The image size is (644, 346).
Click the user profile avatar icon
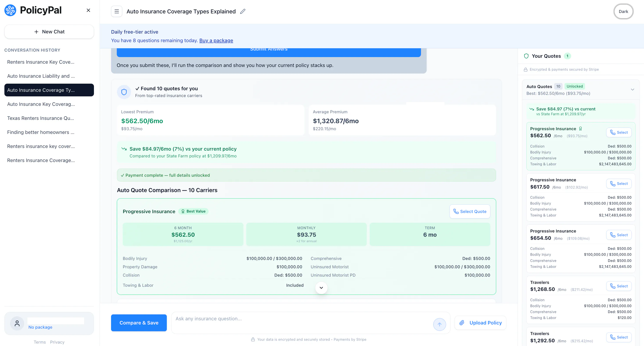point(17,324)
